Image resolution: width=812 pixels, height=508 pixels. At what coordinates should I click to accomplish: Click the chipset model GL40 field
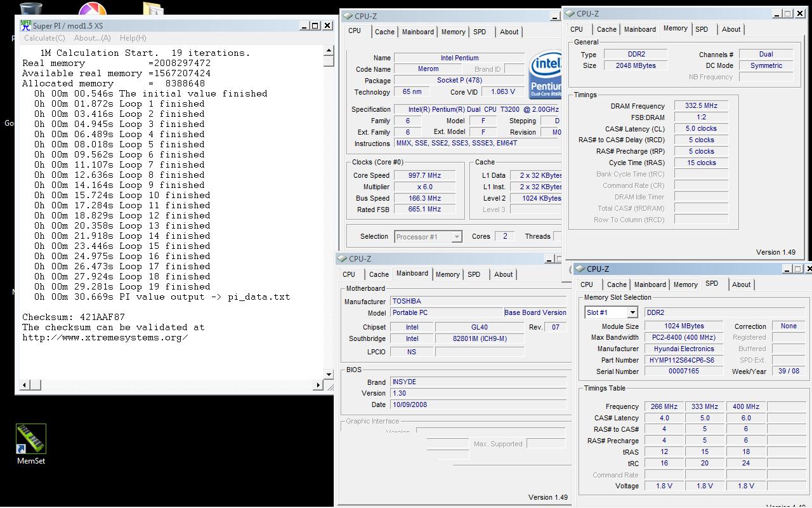(x=480, y=328)
